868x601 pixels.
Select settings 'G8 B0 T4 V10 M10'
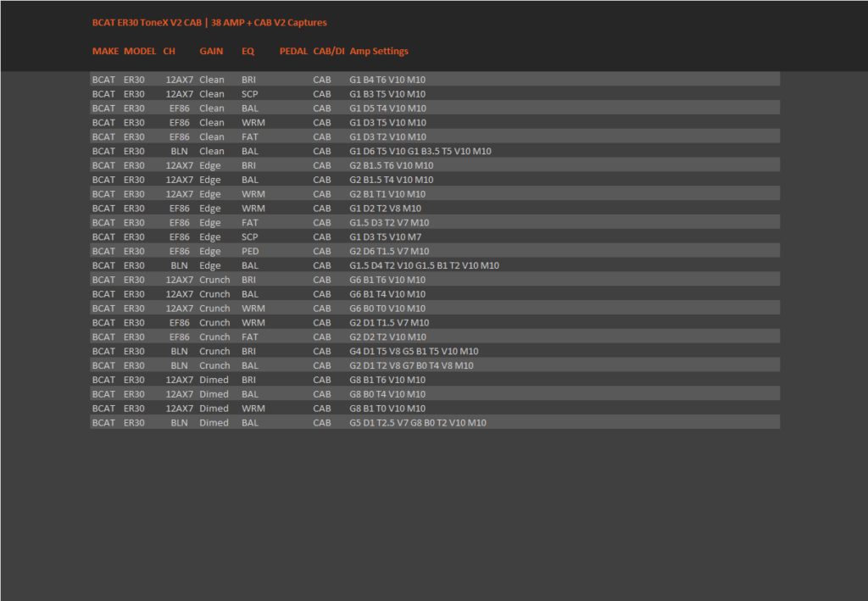tap(387, 394)
